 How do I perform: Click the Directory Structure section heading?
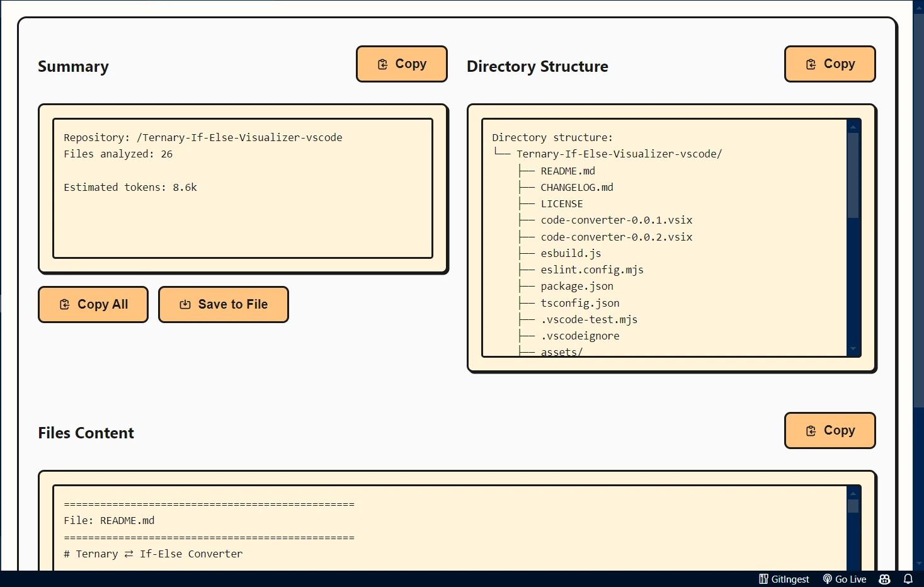(x=537, y=67)
